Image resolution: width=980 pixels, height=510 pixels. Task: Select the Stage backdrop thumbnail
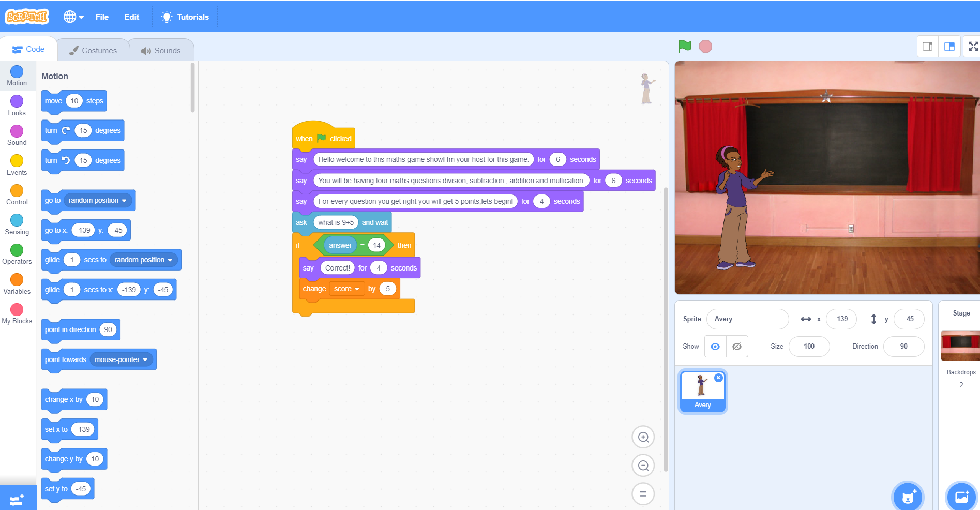[960, 346]
